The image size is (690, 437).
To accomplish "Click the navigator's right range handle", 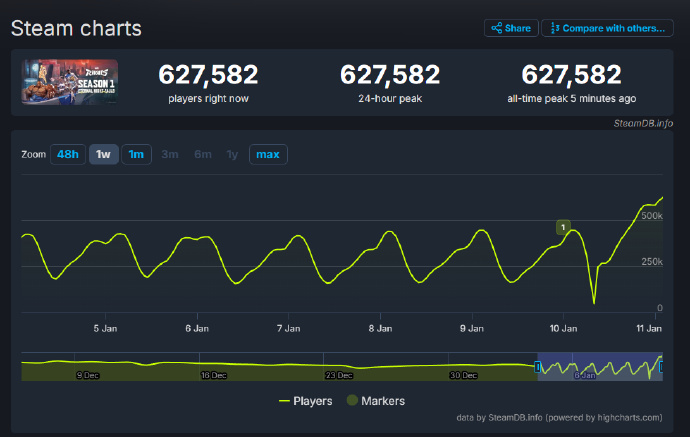I will click(x=662, y=368).
